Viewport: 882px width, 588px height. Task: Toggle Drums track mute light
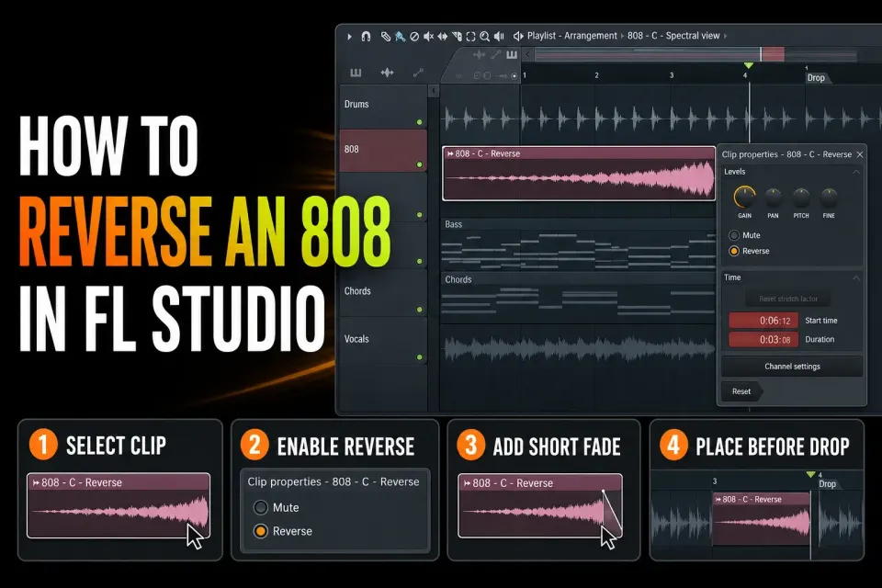(419, 122)
